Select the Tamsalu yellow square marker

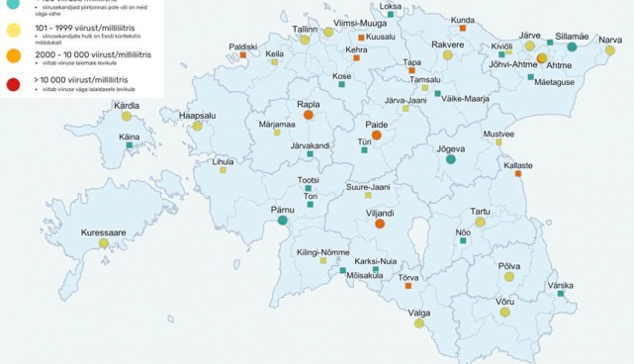(x=425, y=88)
